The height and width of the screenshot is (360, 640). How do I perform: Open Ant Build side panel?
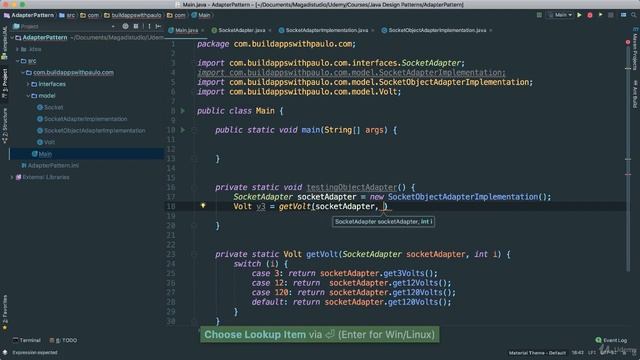tap(635, 94)
